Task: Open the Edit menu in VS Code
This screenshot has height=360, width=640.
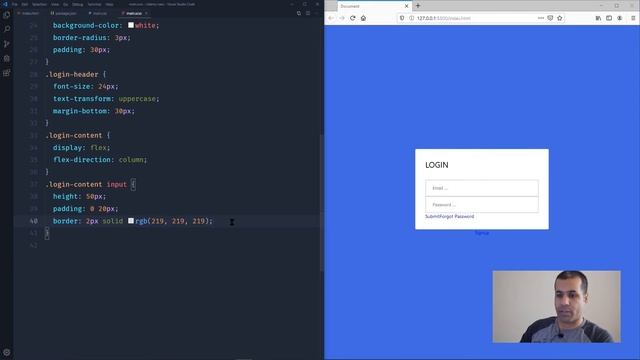Action: [25, 4]
